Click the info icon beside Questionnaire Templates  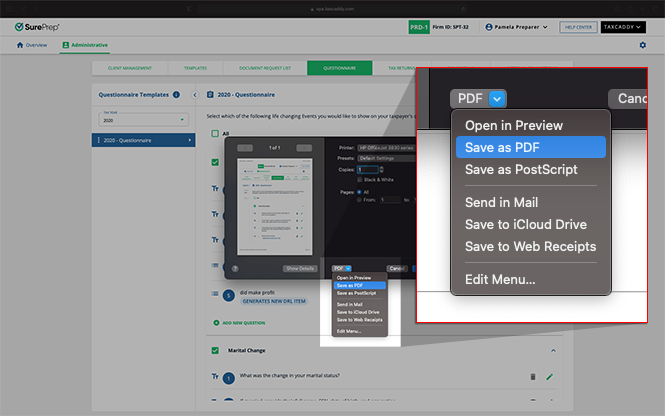point(176,95)
